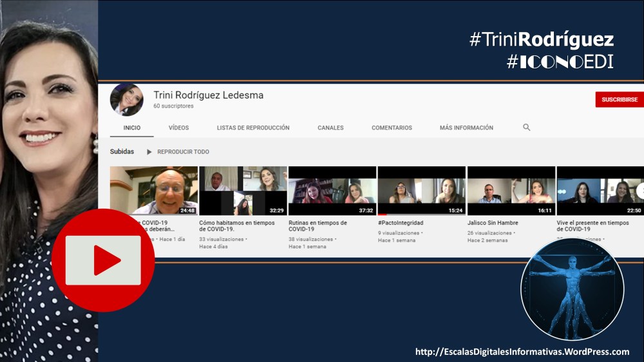The image size is (644, 362).
Task: Go to the Comentarios tab
Action: [392, 128]
